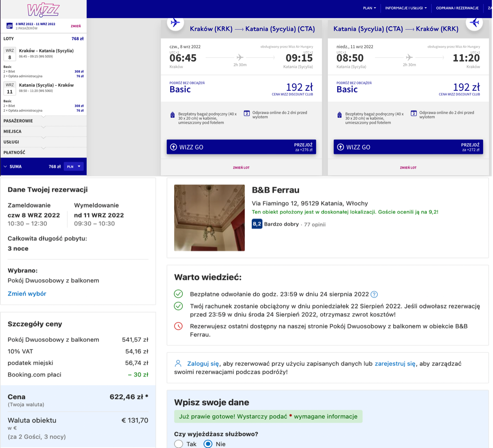Screen dimensions: 493x448
Task: Click the 541,57 zł room price
Action: click(x=135, y=340)
